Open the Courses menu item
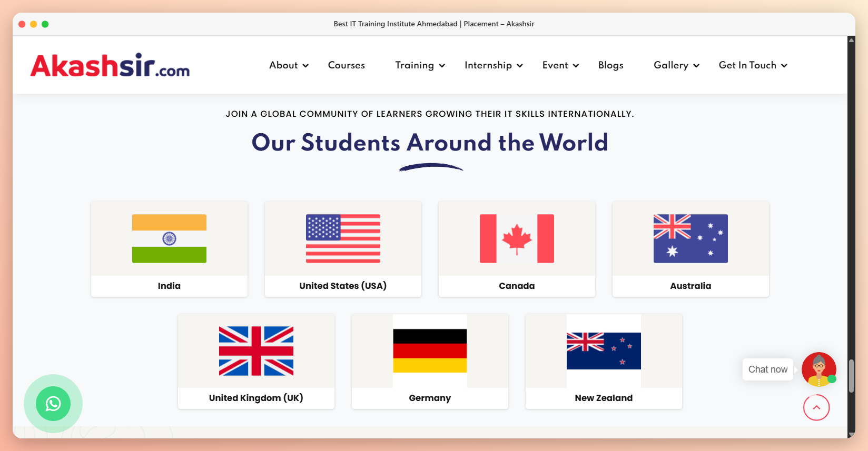Viewport: 868px width, 451px height. tap(347, 65)
